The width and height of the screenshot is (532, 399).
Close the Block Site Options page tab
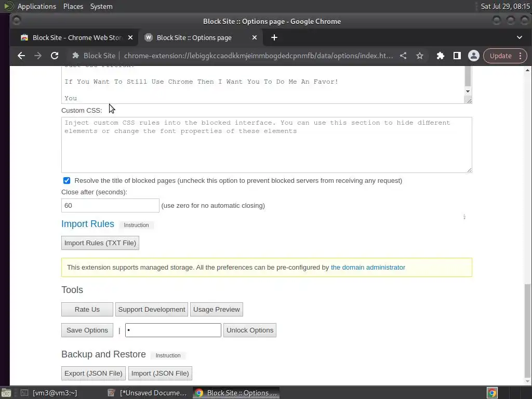[x=255, y=37]
